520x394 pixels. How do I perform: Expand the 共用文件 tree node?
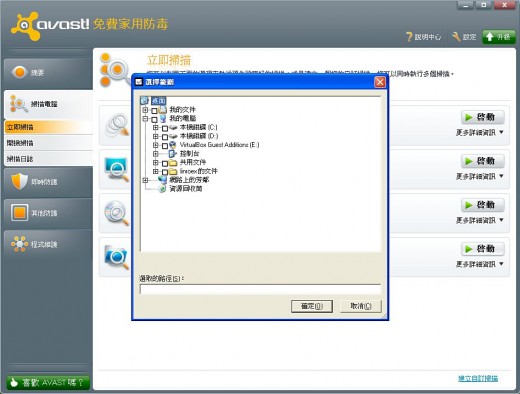click(x=155, y=163)
